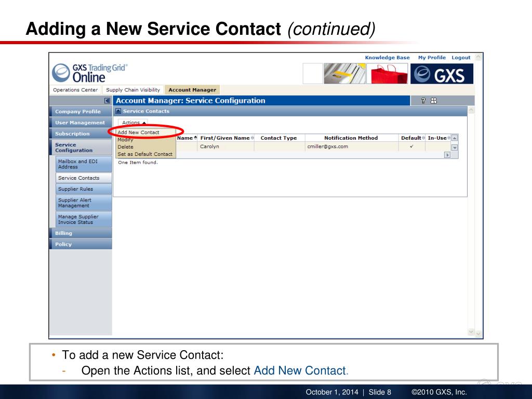Click the Service Contacts panel title
532x399 pixels.
146,111
